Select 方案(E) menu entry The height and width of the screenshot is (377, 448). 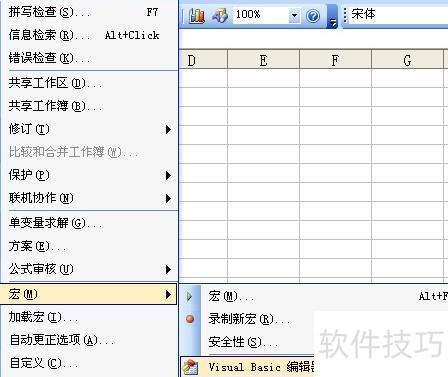[89, 246]
